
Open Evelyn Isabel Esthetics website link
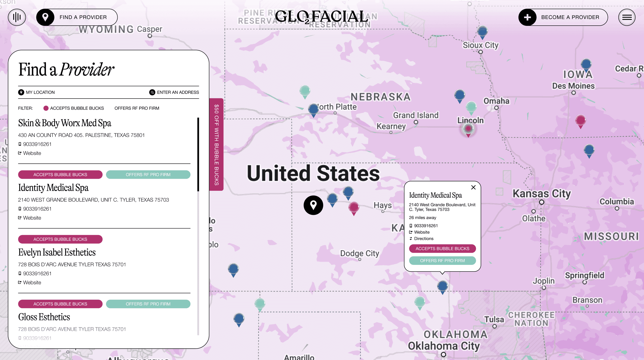pos(30,282)
